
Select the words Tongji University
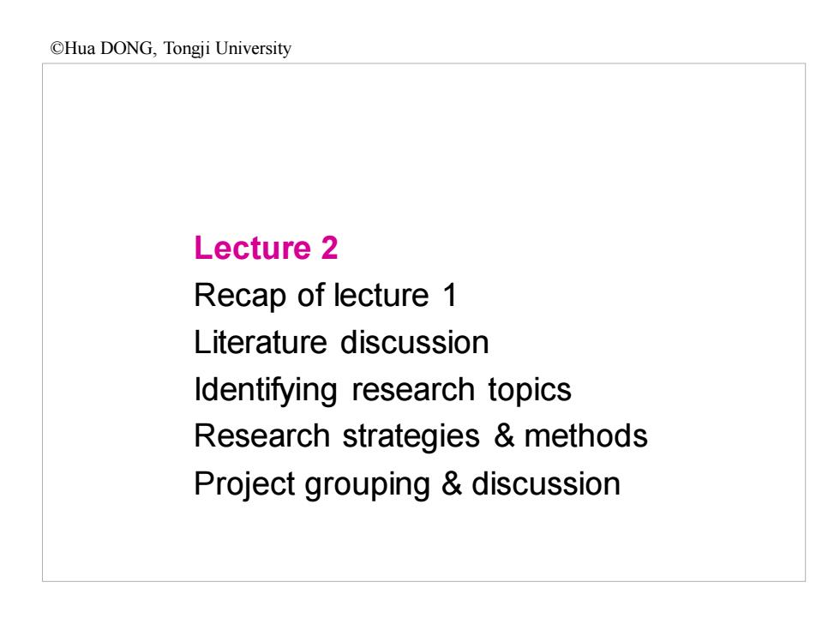[x=227, y=48]
